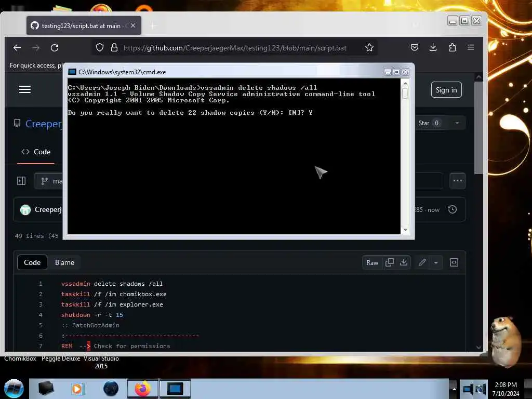Open Creeperjaeger owner link in header
The image size is (532, 399).
click(x=44, y=124)
